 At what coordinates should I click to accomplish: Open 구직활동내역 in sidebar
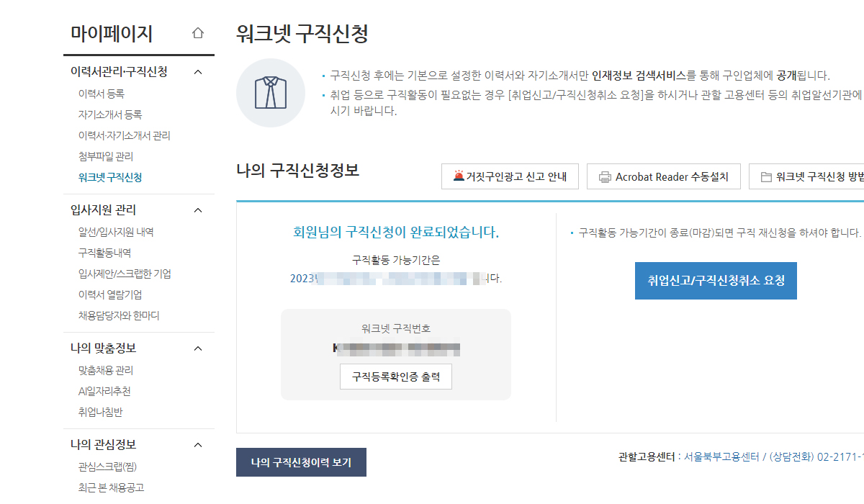(104, 253)
